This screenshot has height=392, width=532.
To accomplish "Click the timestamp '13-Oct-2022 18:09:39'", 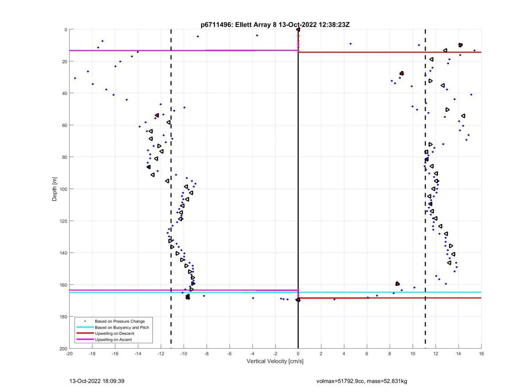I will [97, 381].
